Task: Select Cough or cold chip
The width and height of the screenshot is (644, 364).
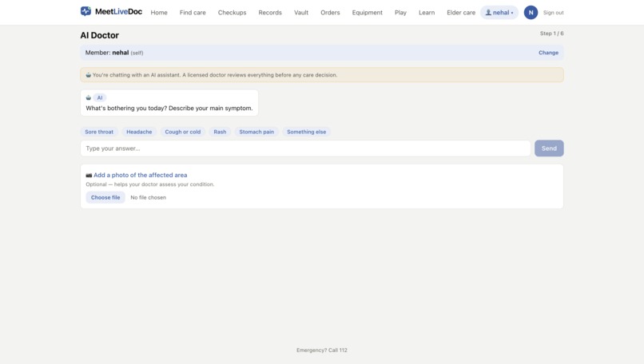Action: pos(183,132)
